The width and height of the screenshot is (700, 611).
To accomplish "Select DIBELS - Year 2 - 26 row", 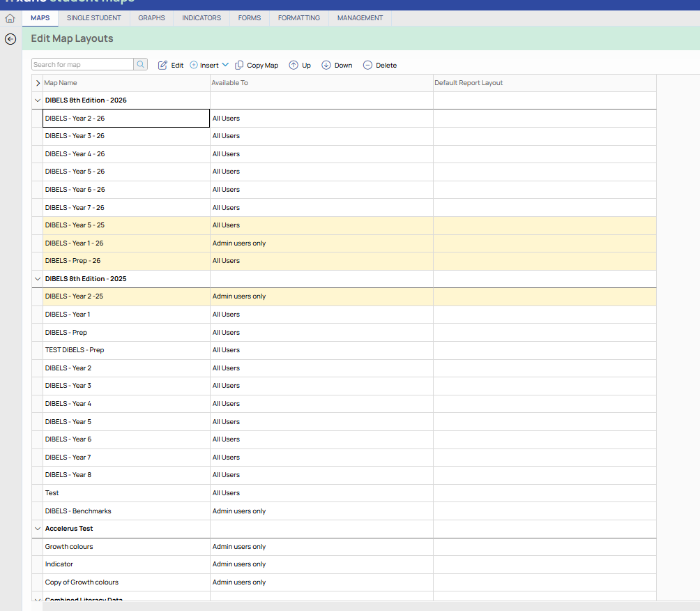I will tap(344, 119).
